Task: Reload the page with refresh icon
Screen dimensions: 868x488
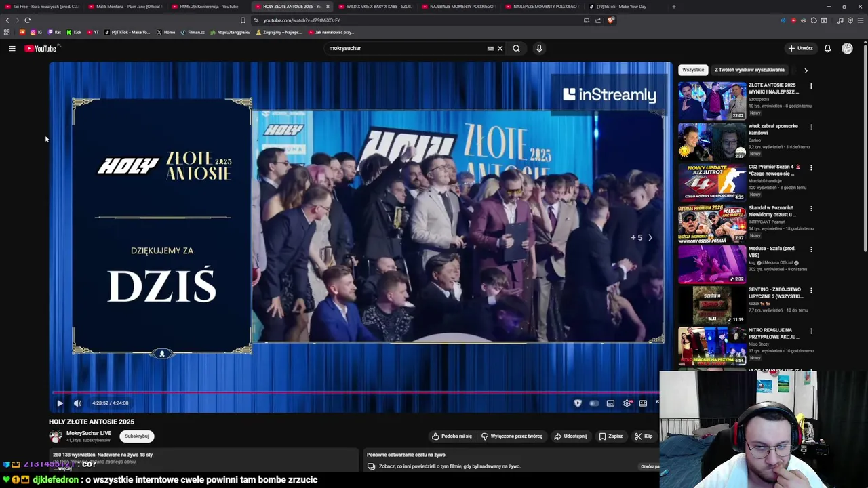Action: pyautogui.click(x=27, y=20)
